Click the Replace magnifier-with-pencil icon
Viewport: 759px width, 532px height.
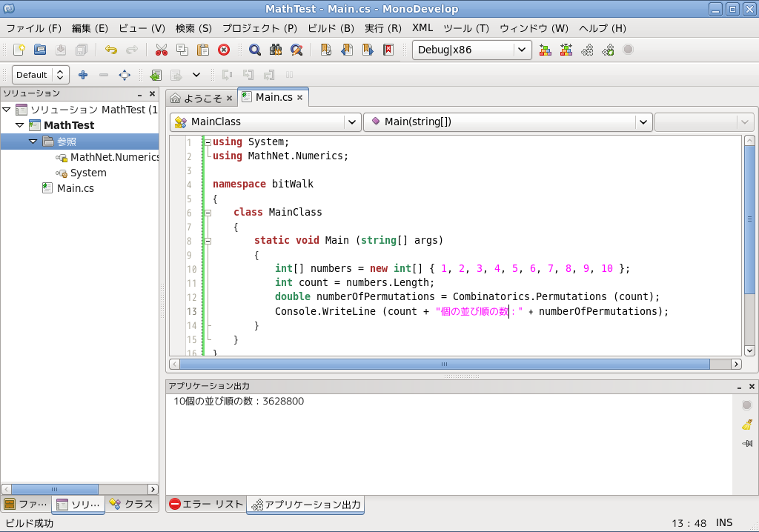[296, 50]
